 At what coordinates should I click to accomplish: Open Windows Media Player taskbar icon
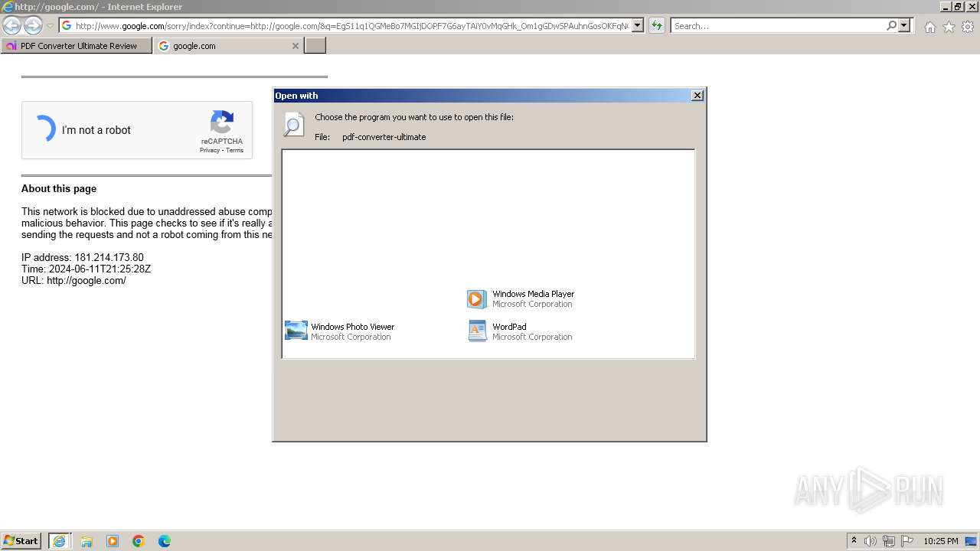tap(113, 541)
